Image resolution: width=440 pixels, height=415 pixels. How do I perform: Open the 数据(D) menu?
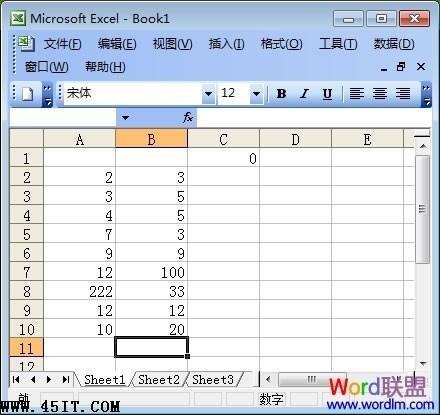[394, 44]
